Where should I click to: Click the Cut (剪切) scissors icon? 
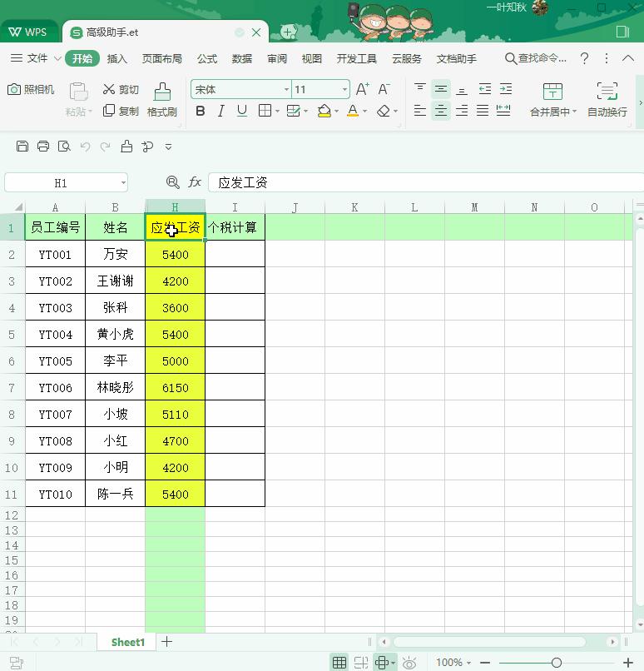(109, 89)
